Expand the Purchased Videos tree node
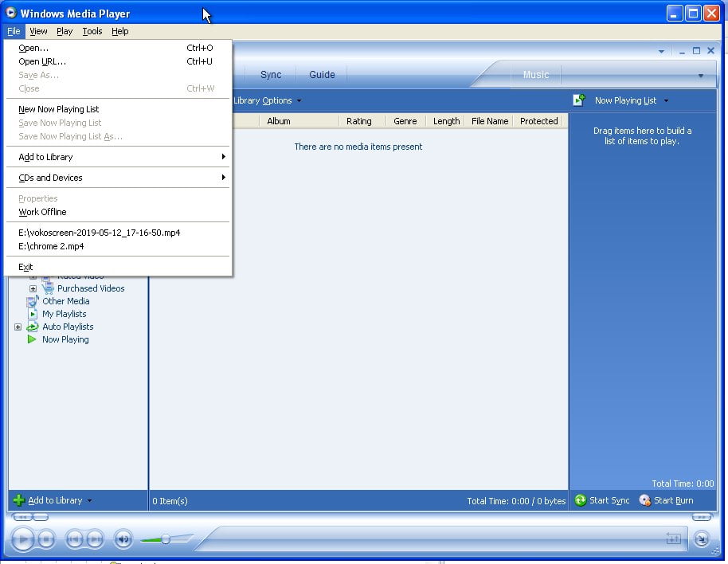The width and height of the screenshot is (728, 564). [x=33, y=288]
